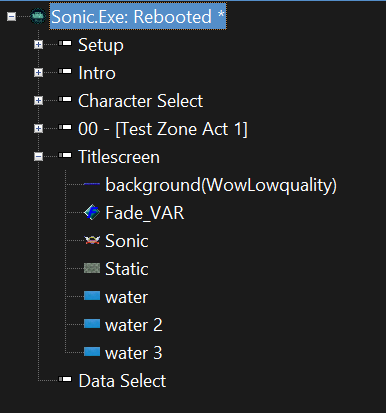Click the Static object's grey noise icon
The image size is (386, 413).
click(92, 268)
